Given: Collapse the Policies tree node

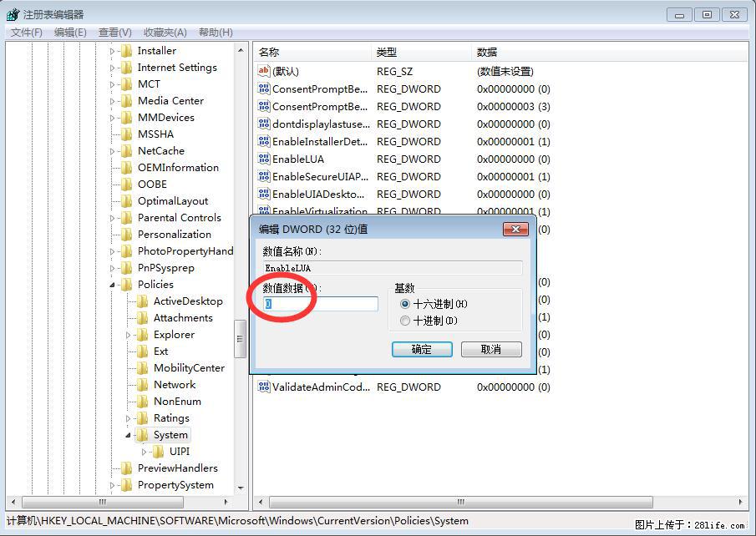Looking at the screenshot, I should pos(114,284).
